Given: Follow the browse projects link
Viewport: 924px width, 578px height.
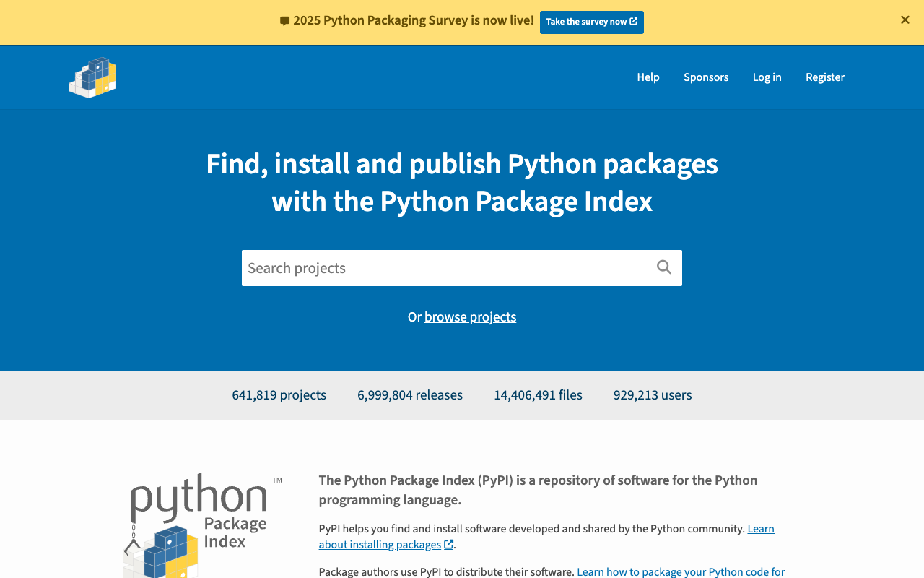Looking at the screenshot, I should click(470, 317).
